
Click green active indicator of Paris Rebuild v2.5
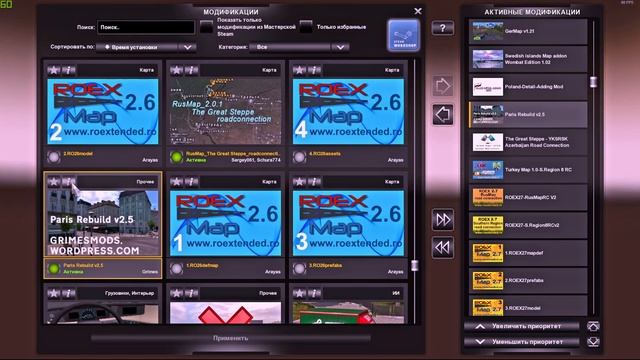tap(53, 269)
